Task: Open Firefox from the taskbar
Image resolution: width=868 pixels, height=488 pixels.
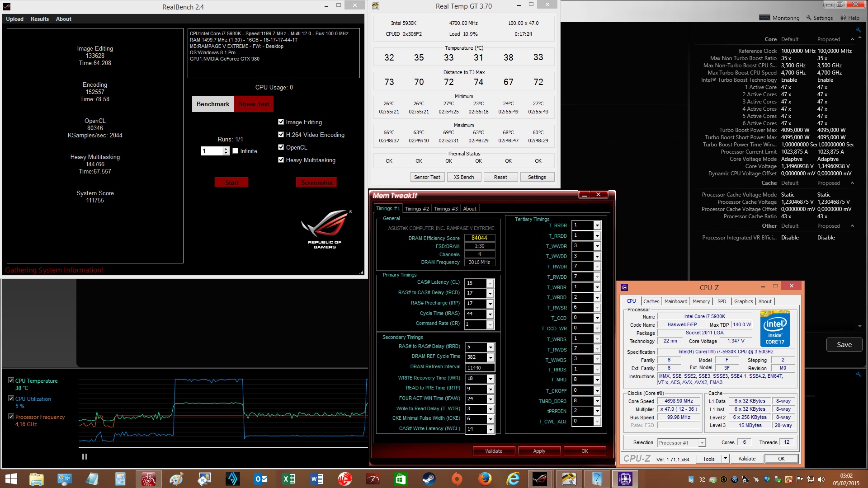Action: [485, 479]
